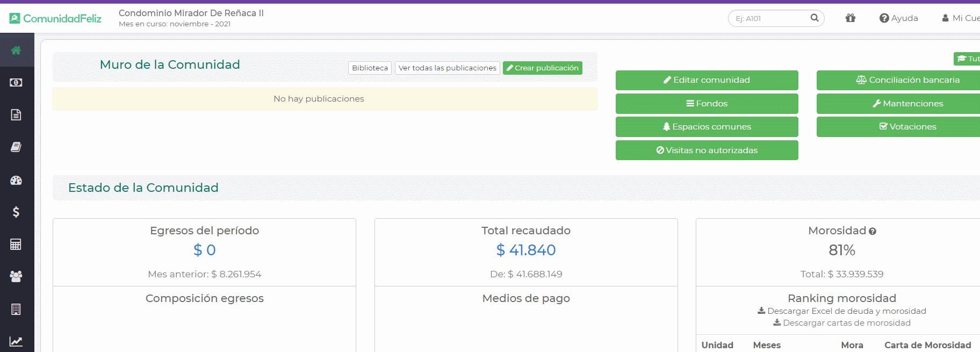Click the green Tutorial button

[x=967, y=59]
